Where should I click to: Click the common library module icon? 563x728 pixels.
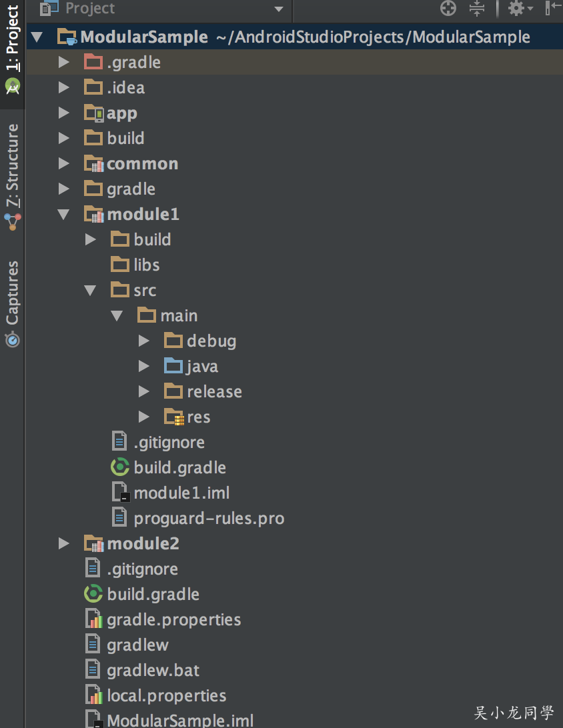(94, 163)
